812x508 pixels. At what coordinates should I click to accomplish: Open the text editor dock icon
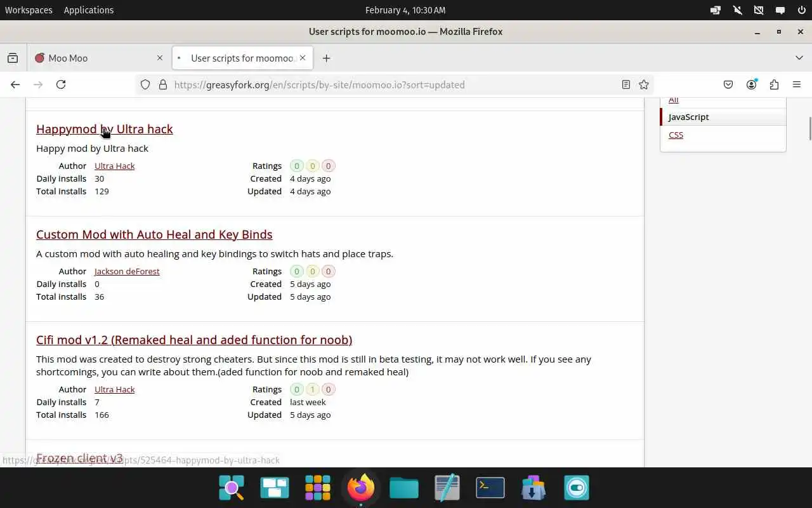(x=447, y=488)
